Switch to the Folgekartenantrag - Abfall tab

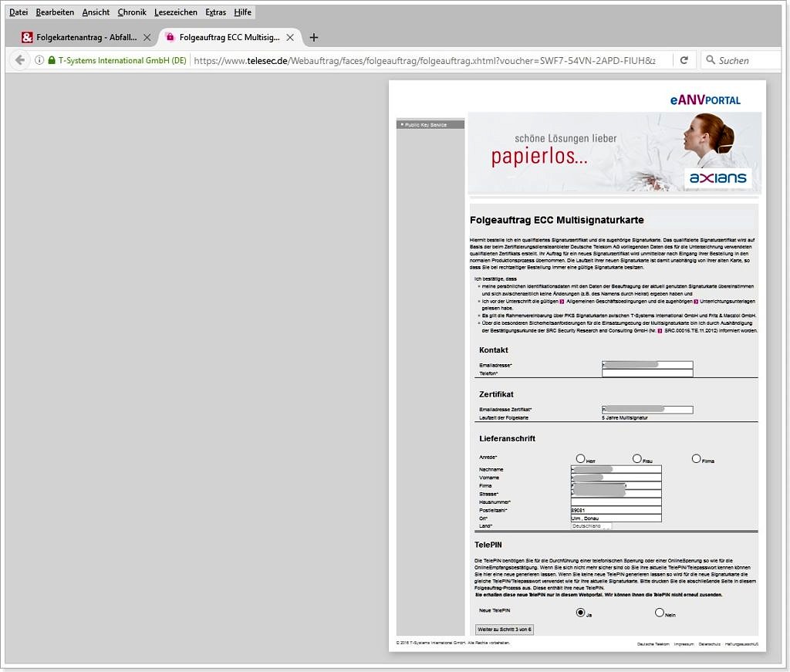(86, 37)
